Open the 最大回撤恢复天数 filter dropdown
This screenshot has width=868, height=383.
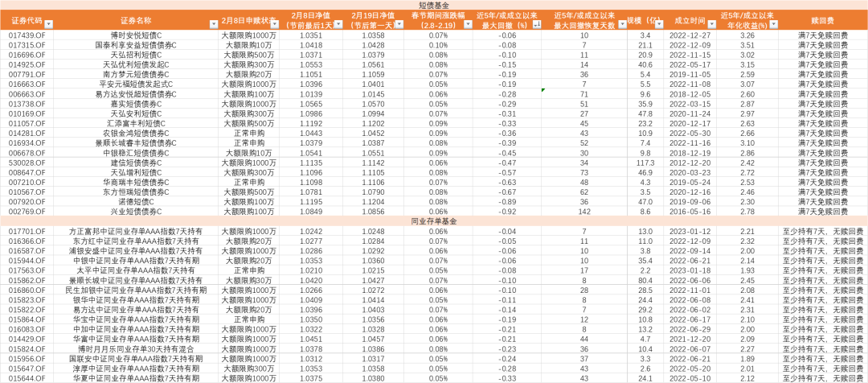tap(623, 24)
